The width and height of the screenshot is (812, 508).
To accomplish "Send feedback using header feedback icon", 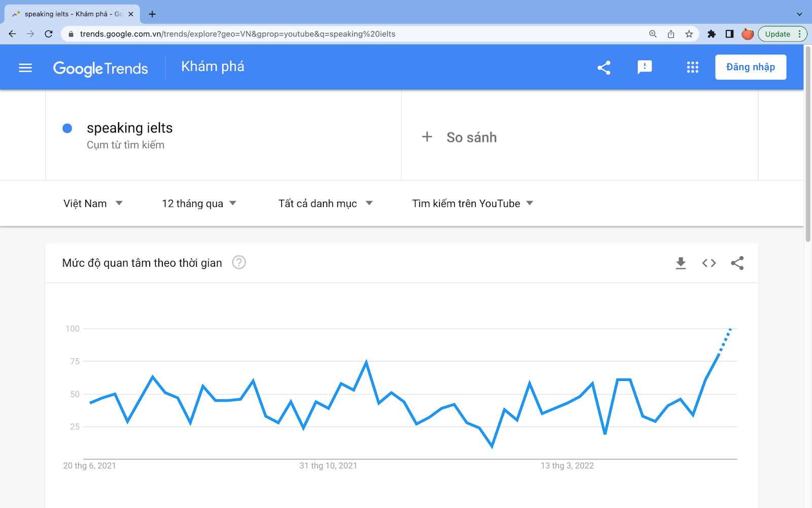I will [645, 68].
